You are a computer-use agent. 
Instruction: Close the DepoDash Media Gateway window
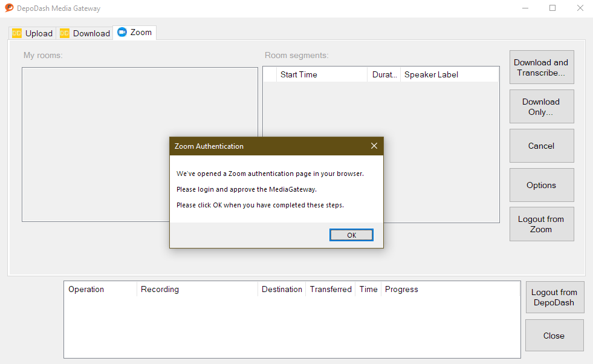coord(580,8)
